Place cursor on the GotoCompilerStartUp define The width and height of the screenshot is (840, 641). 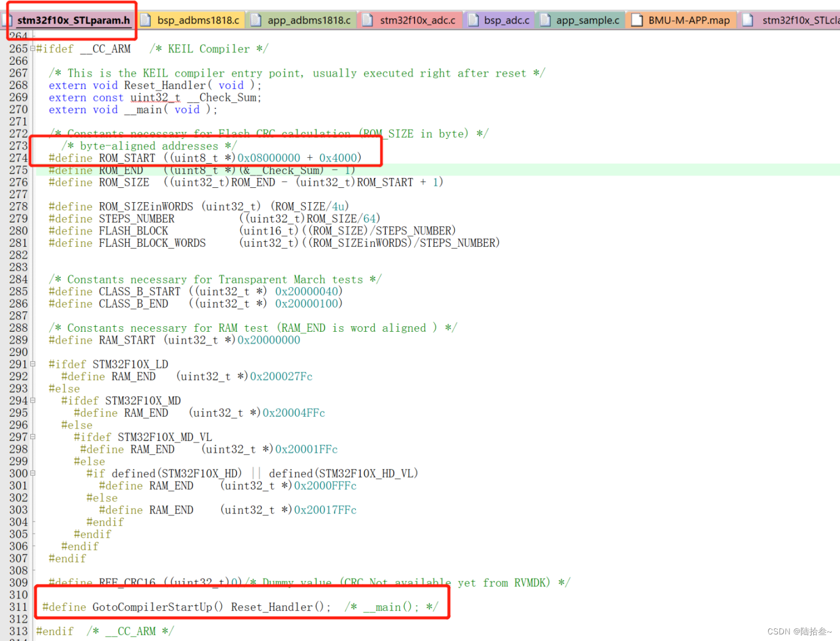[x=157, y=607]
